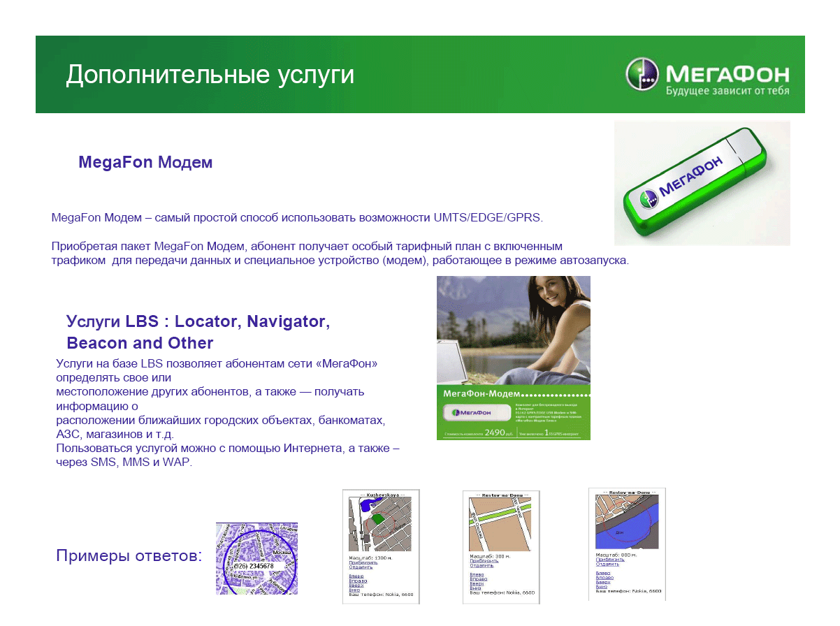Select the 'Примеры ответов:' label
This screenshot has height=626, width=840.
point(129,556)
